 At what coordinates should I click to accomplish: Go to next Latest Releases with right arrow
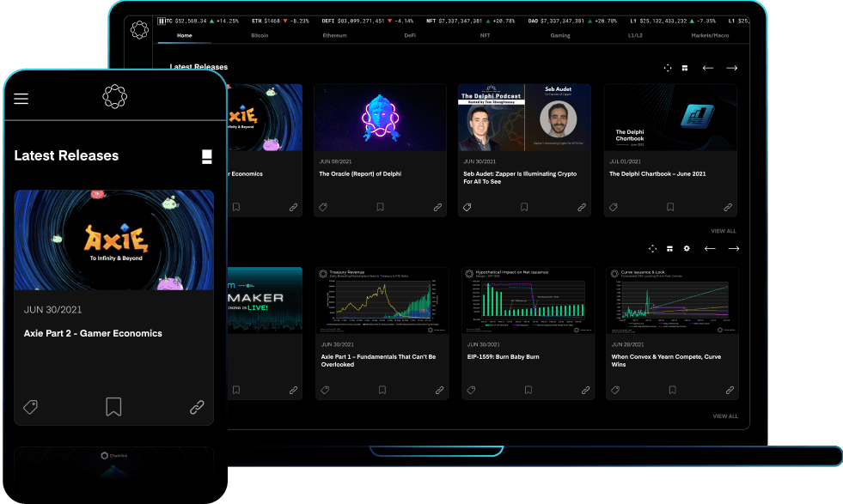(731, 68)
